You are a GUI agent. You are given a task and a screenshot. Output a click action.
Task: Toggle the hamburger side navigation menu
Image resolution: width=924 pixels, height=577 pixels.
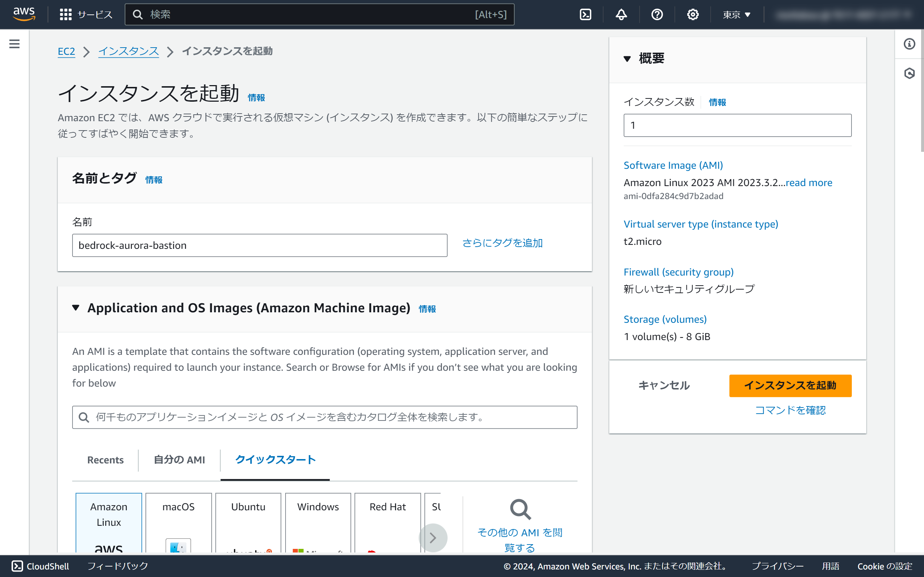coord(14,44)
